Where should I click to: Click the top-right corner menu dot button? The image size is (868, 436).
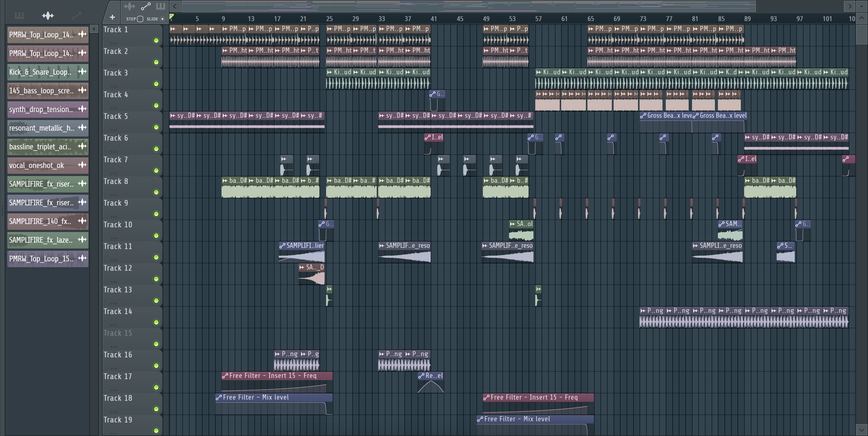coord(862,6)
